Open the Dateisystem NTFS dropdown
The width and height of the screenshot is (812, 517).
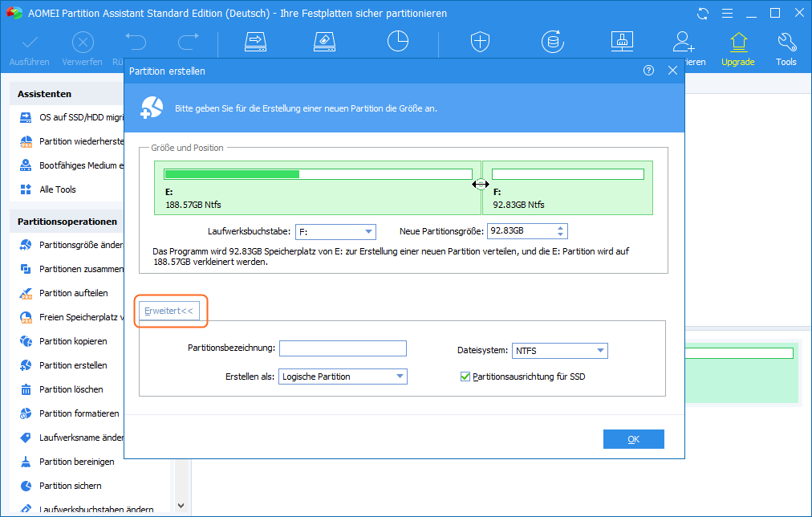pos(559,351)
